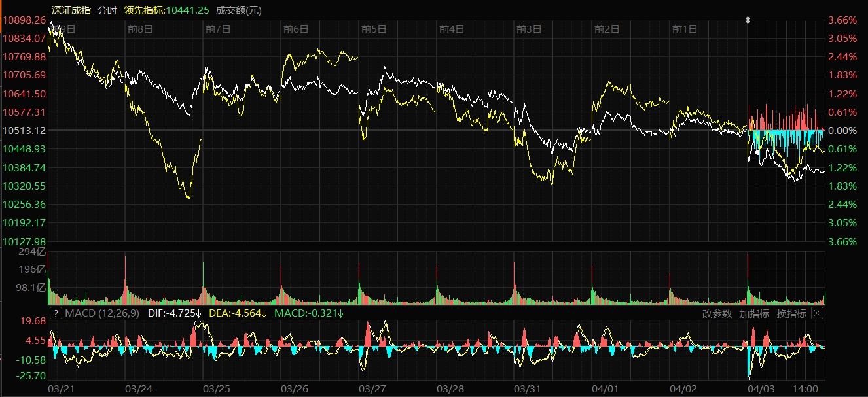Click the MACD help question mark icon
The height and width of the screenshot is (397, 868).
(56, 313)
